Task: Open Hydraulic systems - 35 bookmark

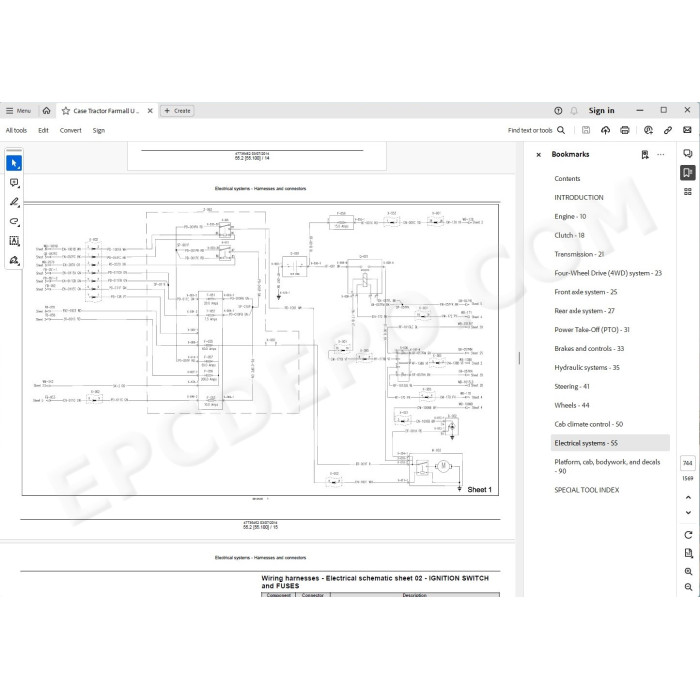Action: pyautogui.click(x=587, y=367)
